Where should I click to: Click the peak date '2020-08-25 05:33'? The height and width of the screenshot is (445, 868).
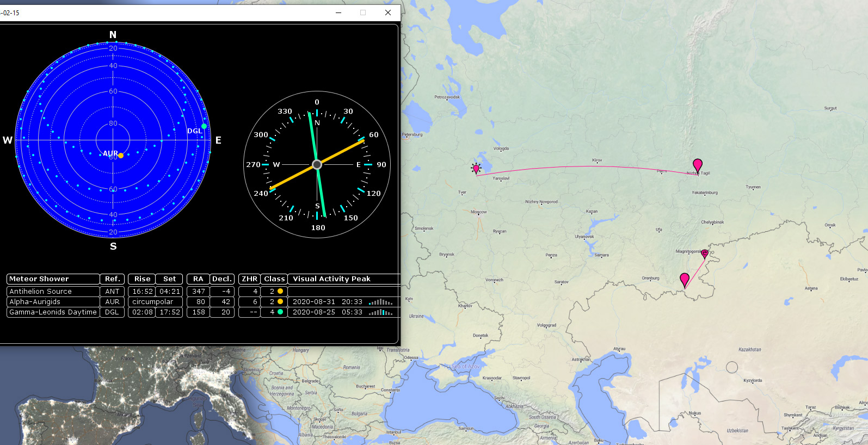pos(328,312)
